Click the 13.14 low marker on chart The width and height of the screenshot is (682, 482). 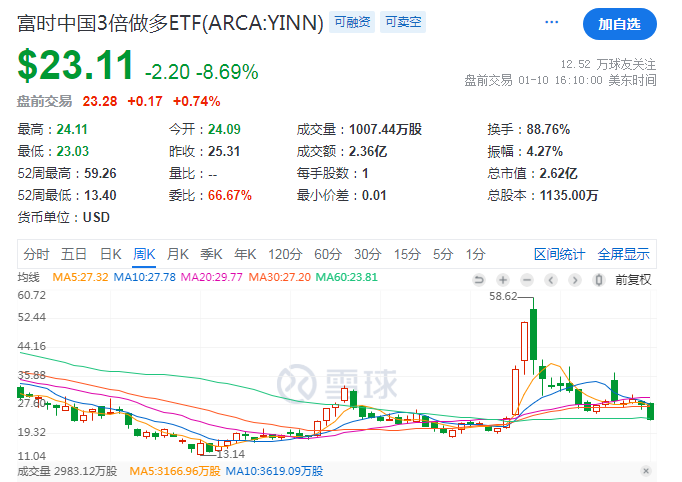coord(231,454)
